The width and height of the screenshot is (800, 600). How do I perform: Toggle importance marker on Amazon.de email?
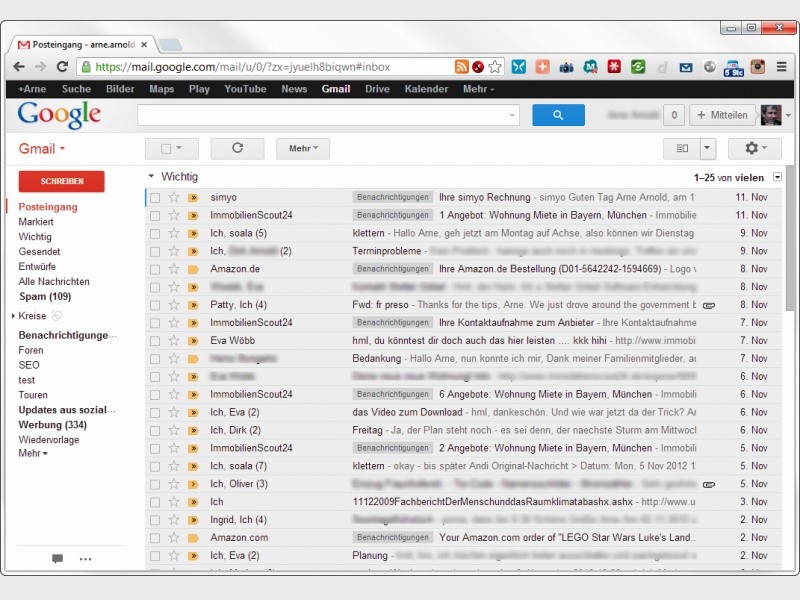(193, 269)
